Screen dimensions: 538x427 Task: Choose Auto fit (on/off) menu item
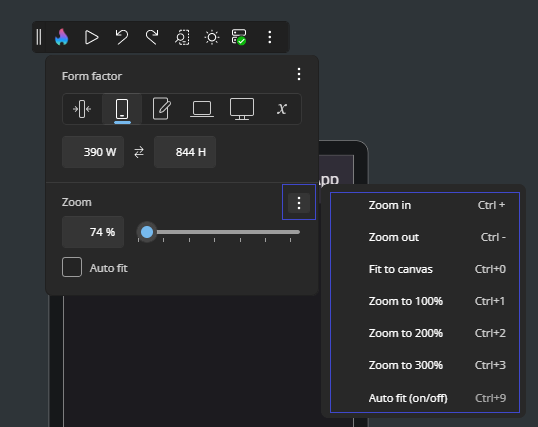[425, 398]
